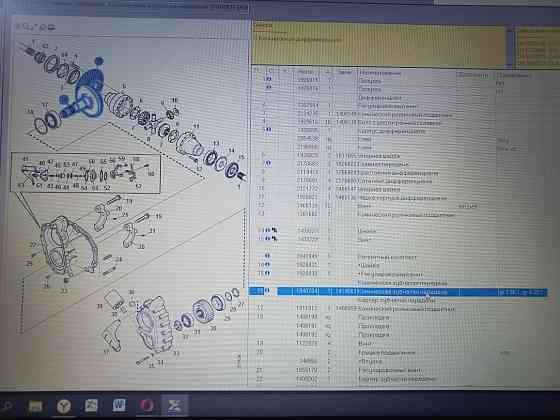560x420 pixels.
Task: Click the taskbar search magnifier
Action: click(x=7, y=406)
